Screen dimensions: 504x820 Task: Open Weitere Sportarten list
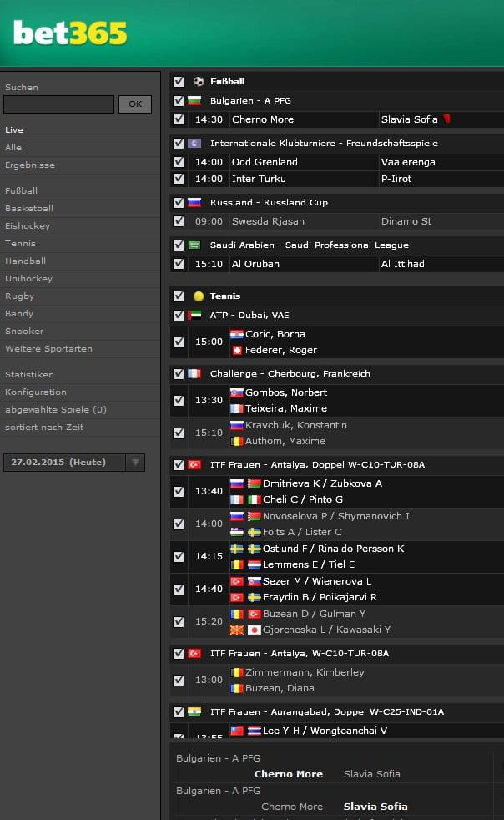click(48, 349)
